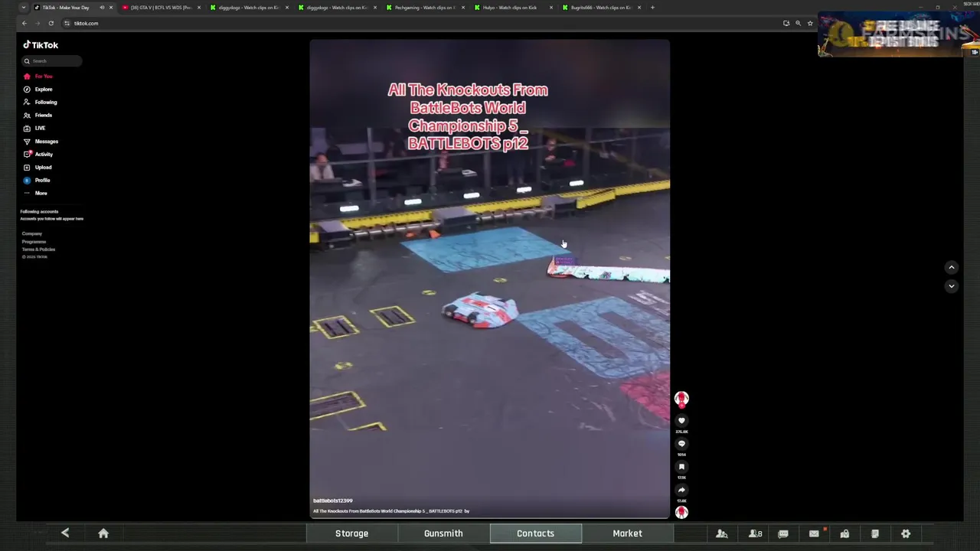
Task: Switch to the Bugrits666 Kick tab
Action: click(601, 8)
